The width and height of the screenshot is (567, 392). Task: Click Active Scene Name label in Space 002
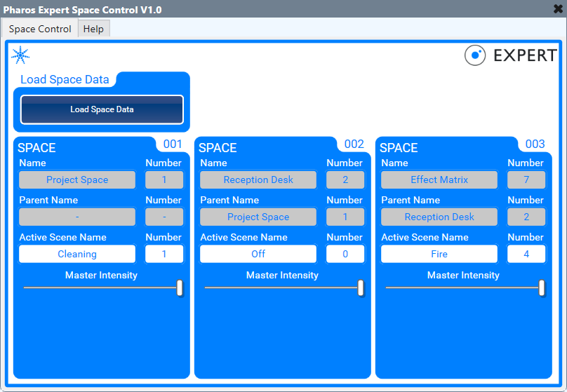click(244, 237)
